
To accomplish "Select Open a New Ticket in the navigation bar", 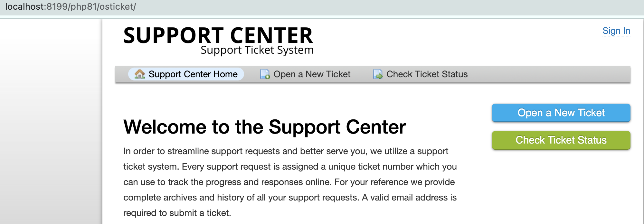I will [x=312, y=74].
